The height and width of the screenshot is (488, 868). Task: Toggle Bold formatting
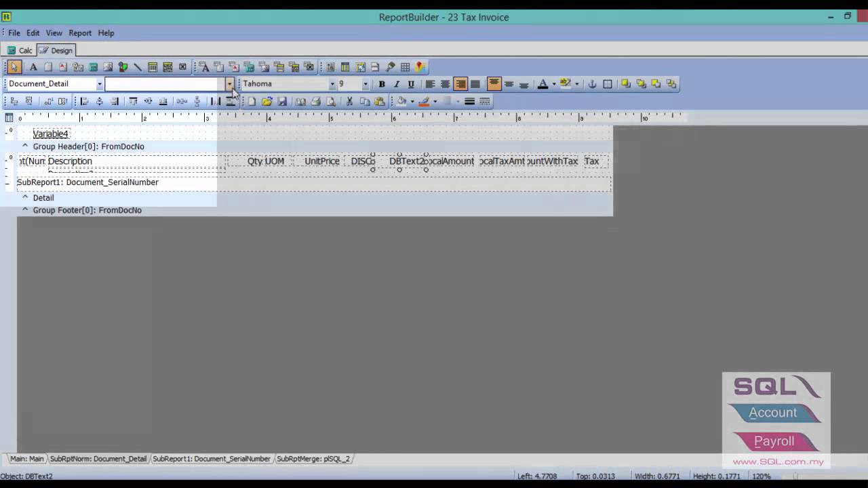pos(382,84)
